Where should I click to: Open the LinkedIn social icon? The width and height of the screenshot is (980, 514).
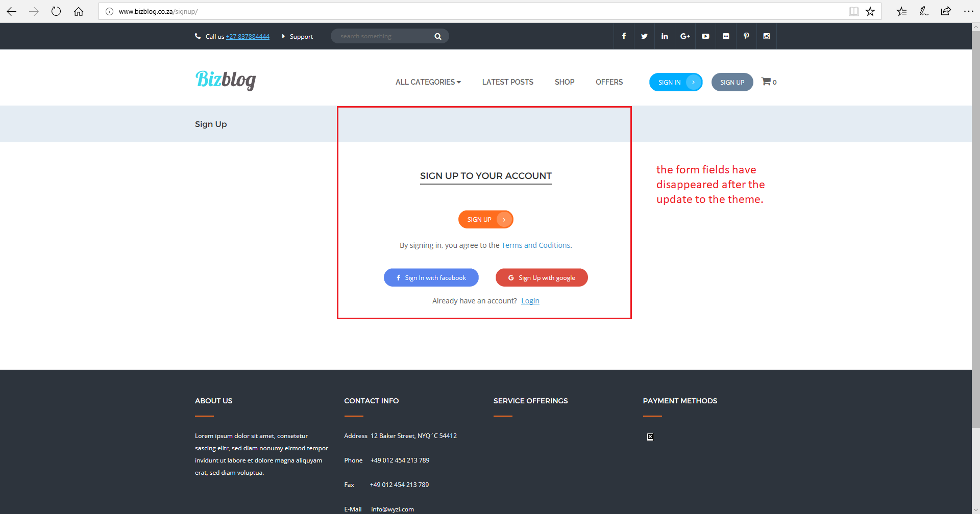click(664, 36)
